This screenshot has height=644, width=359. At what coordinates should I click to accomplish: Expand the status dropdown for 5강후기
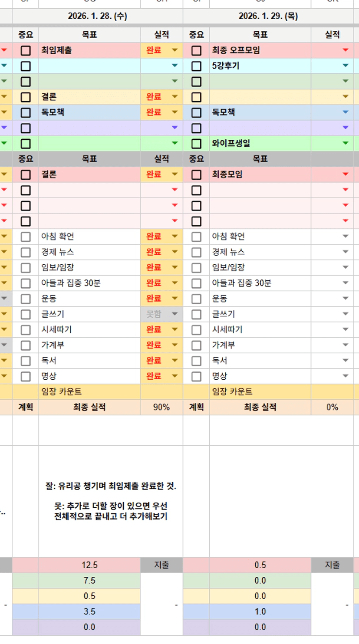coord(346,66)
